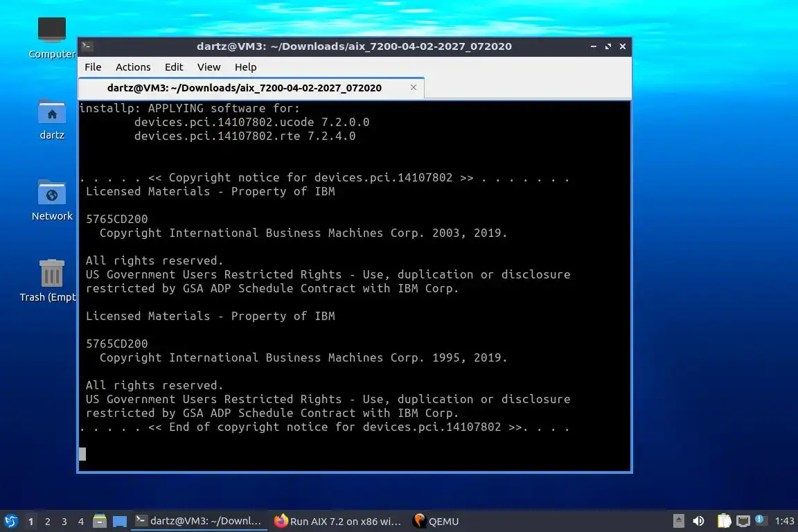Switch to Firefox Run AIX 7.2 window
798x532 pixels.
point(337,521)
